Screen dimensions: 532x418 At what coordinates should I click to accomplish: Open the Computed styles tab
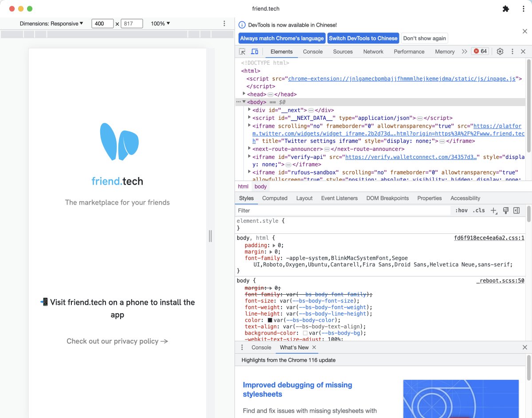pos(275,198)
